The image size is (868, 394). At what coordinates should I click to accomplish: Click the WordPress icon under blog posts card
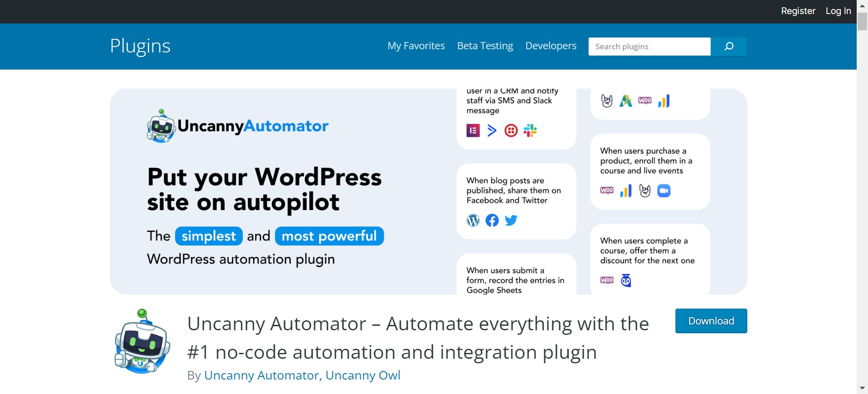pyautogui.click(x=473, y=220)
